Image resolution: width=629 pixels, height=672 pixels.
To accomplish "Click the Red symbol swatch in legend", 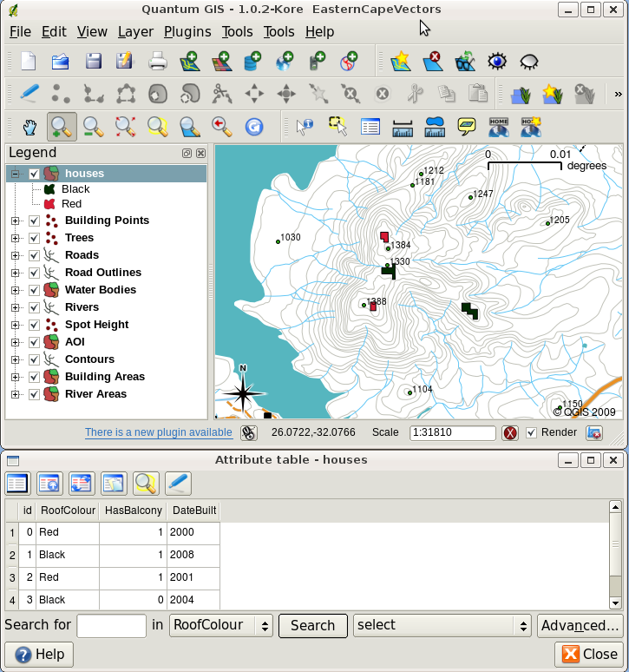I will (50, 204).
